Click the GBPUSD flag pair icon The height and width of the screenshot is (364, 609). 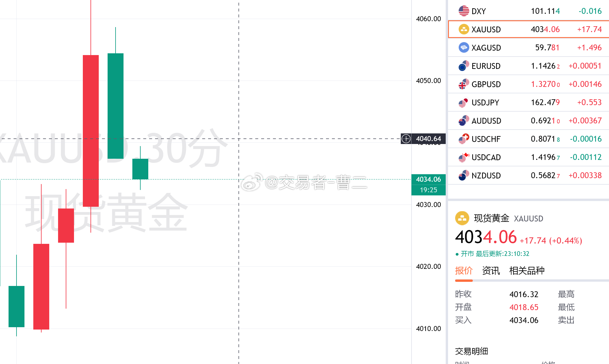[x=464, y=84]
